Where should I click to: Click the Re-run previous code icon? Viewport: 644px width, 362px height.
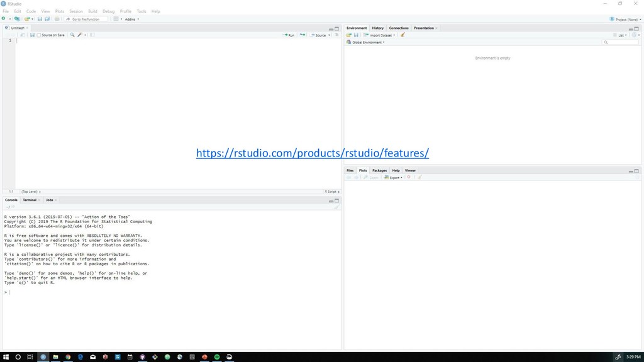[303, 35]
